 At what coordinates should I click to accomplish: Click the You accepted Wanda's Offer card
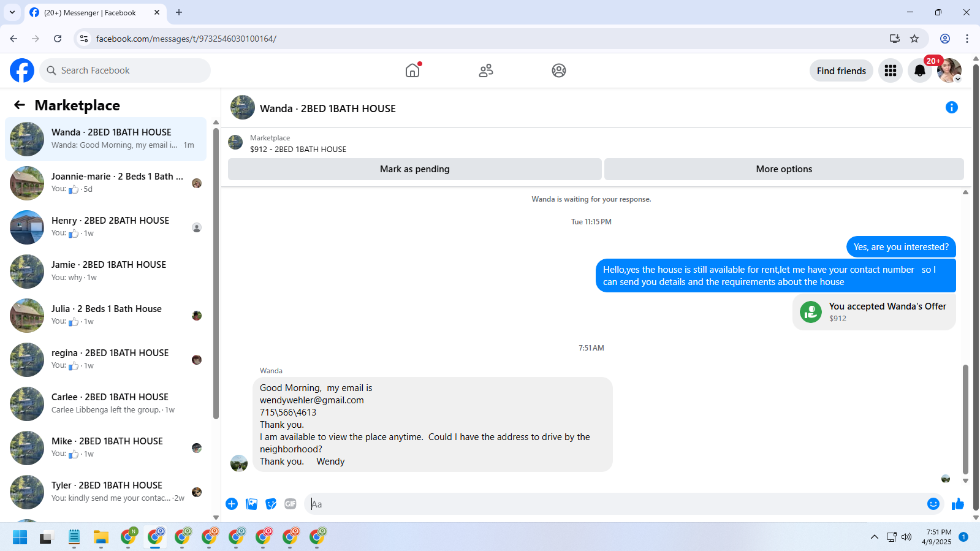[x=874, y=312]
